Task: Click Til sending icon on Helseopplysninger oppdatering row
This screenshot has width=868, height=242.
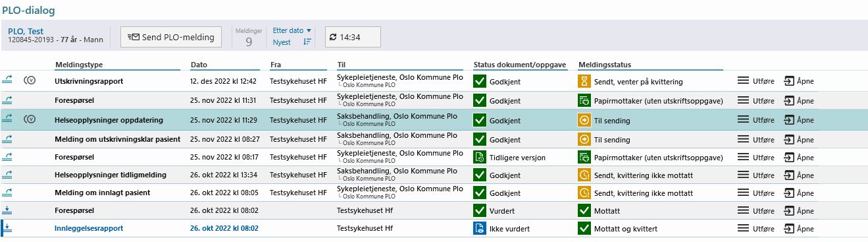Action: pyautogui.click(x=584, y=121)
